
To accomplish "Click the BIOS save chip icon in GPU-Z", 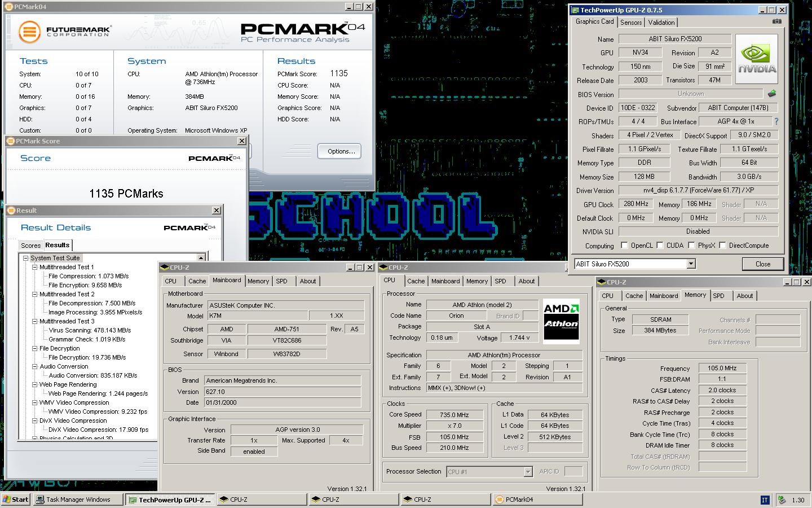I will click(x=772, y=94).
